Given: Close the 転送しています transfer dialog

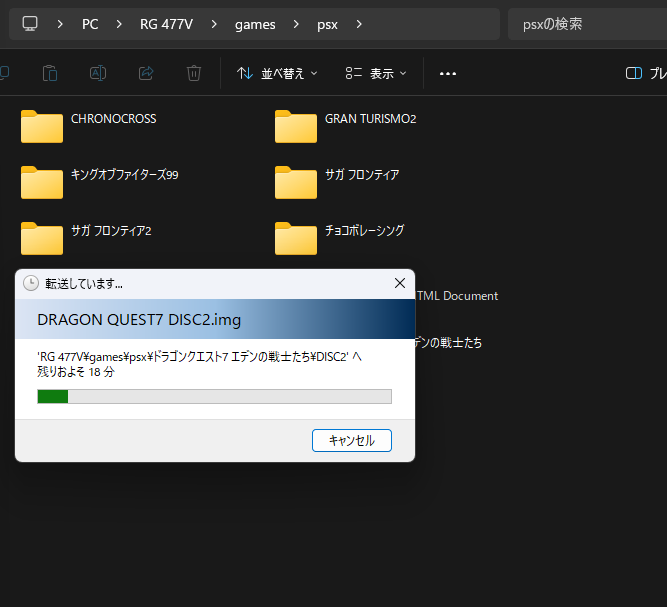Looking at the screenshot, I should pyautogui.click(x=400, y=283).
